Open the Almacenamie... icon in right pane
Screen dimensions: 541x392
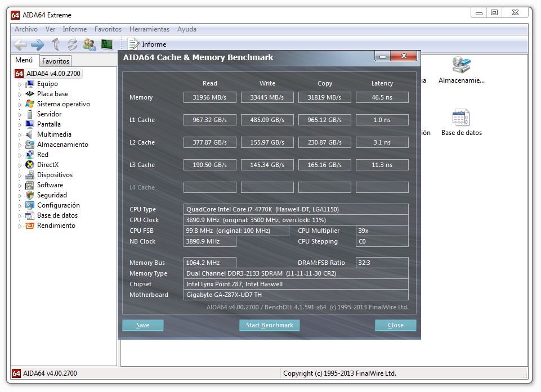click(461, 70)
